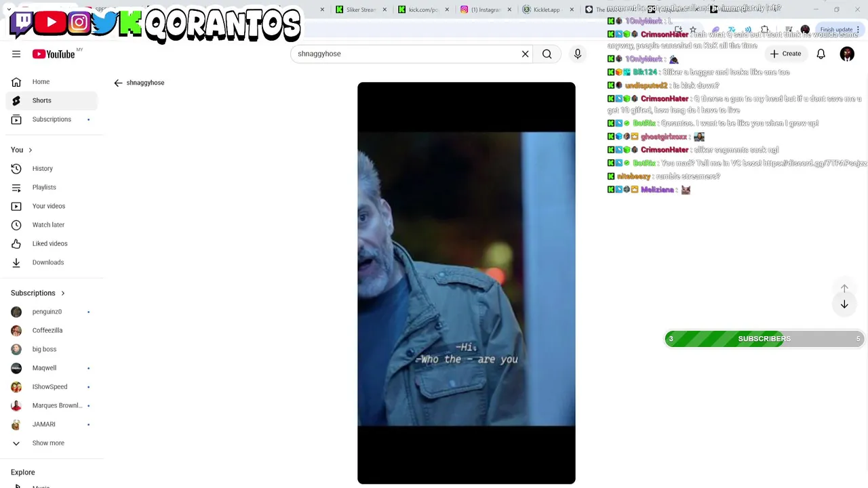Image resolution: width=868 pixels, height=488 pixels.
Task: Open JAMARI channel
Action: (x=52, y=424)
